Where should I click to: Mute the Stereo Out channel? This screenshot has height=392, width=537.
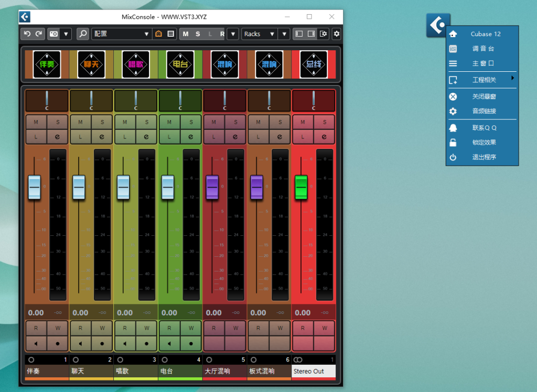click(303, 122)
